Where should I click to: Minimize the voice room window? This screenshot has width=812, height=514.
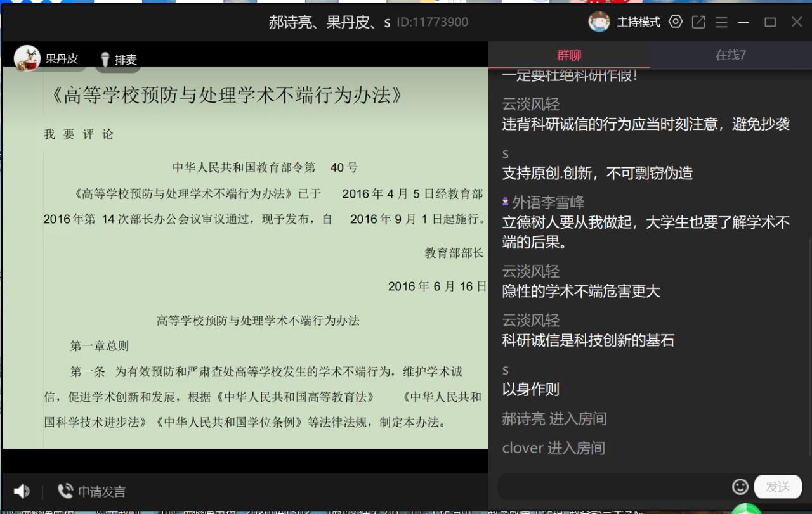click(743, 22)
